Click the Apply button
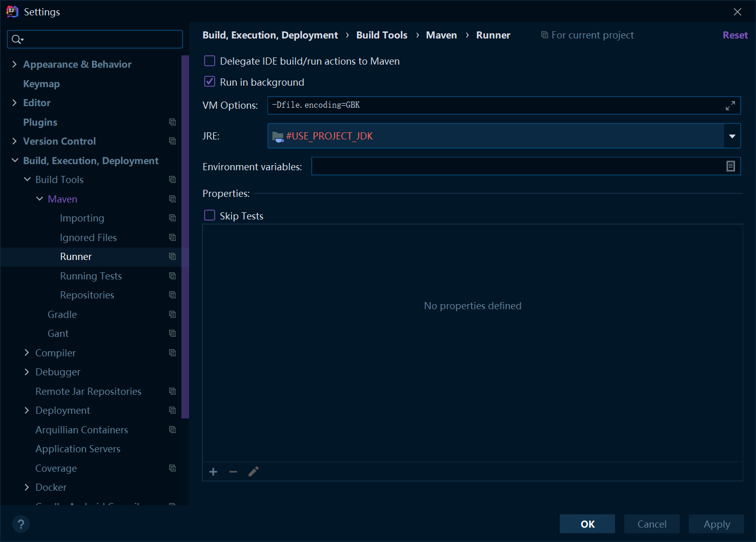Viewport: 756px width, 542px height. tap(717, 524)
